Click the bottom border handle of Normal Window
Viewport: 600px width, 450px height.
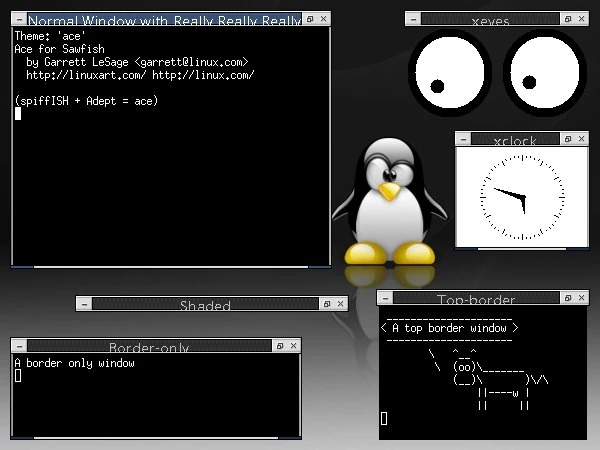171,267
